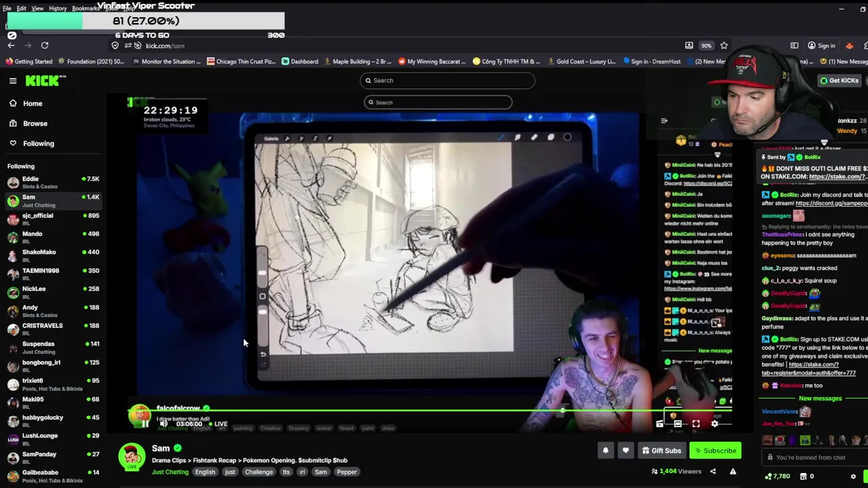Select the English tag

[x=205, y=472]
